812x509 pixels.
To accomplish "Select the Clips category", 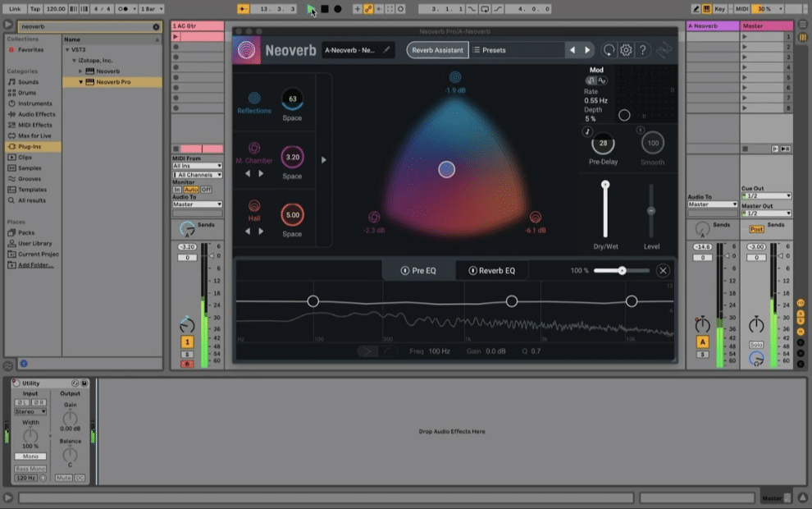I will (25, 157).
